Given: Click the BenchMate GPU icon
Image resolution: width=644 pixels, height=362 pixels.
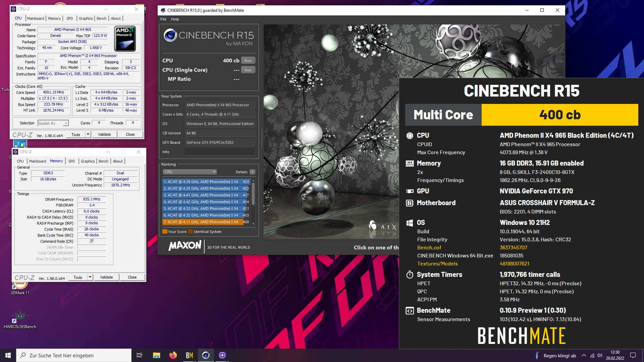Looking at the screenshot, I should point(410,191).
